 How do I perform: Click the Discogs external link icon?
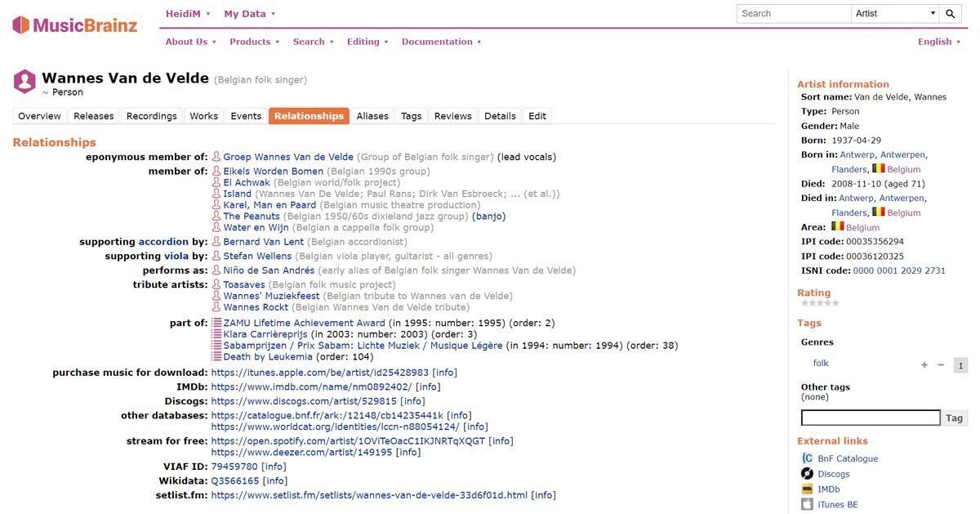point(807,474)
